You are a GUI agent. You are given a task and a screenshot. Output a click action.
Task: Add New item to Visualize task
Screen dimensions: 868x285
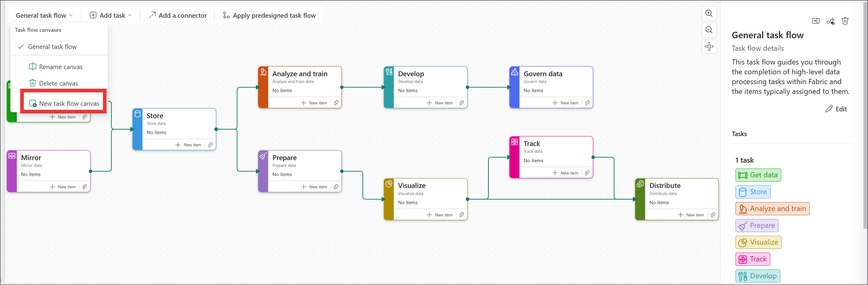click(x=440, y=215)
